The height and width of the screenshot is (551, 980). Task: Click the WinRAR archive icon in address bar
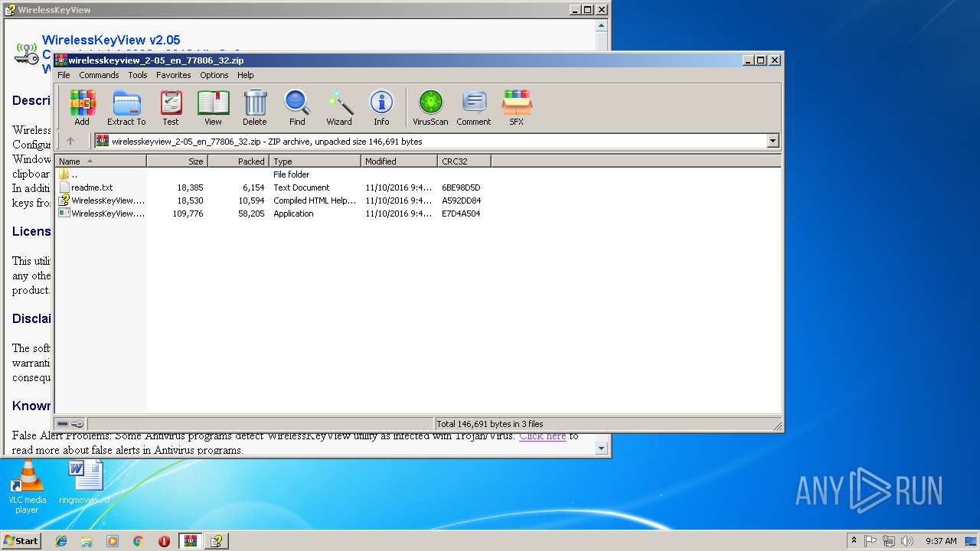pos(103,141)
